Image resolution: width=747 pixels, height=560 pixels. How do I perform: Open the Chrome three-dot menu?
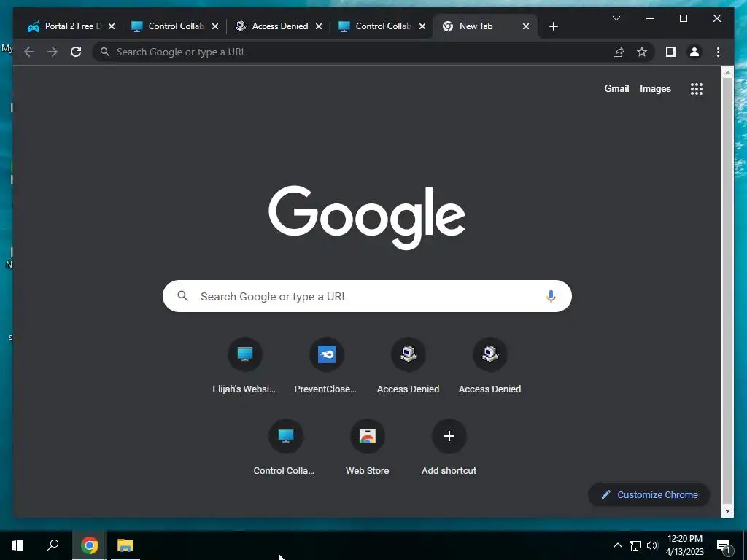(718, 52)
